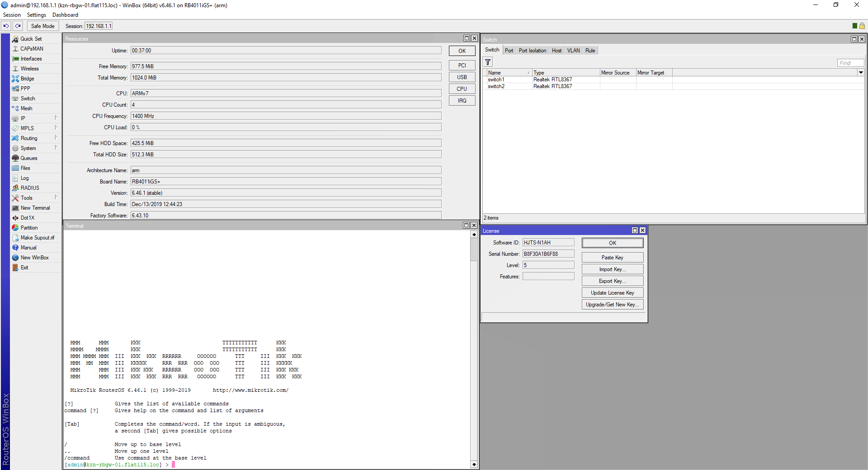This screenshot has width=868, height=470.
Task: Open Interfaces in the sidebar
Action: point(31,59)
